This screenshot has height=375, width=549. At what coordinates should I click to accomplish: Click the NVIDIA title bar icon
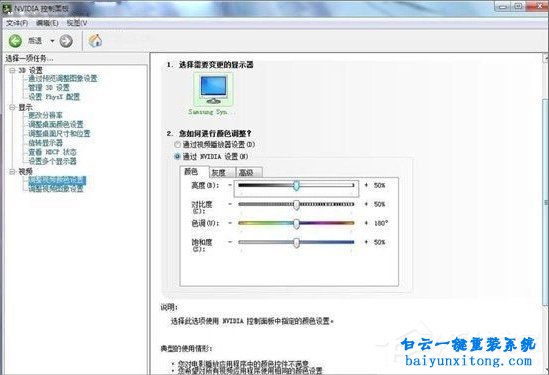coord(7,8)
